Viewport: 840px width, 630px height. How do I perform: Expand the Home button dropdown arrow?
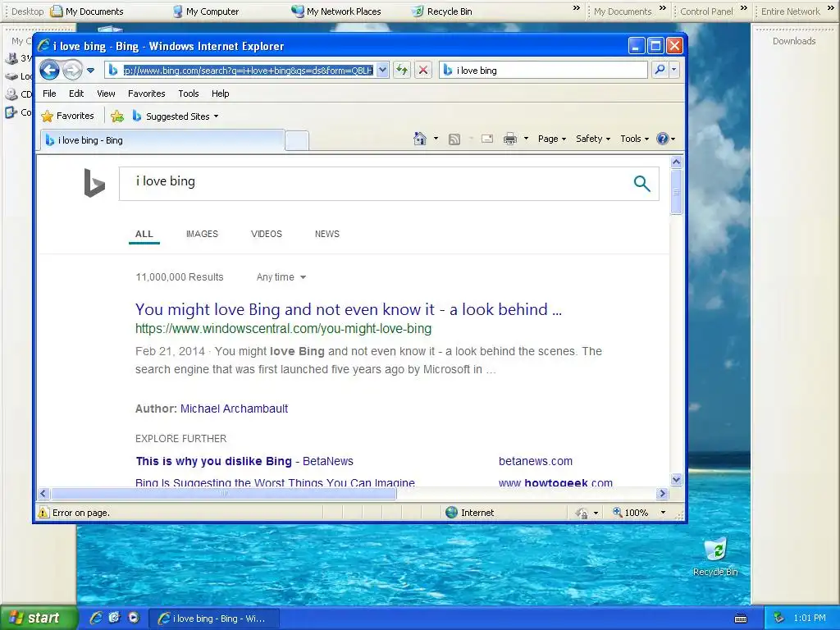pyautogui.click(x=436, y=139)
